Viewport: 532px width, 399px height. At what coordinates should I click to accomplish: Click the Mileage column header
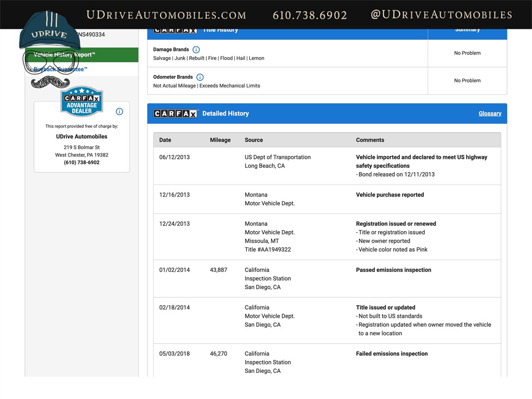pos(220,140)
